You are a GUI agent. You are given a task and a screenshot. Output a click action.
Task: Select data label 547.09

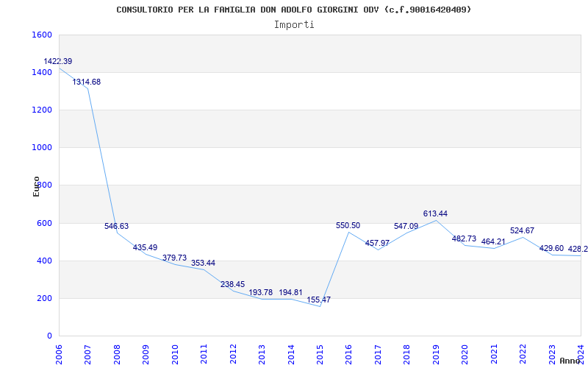click(406, 226)
